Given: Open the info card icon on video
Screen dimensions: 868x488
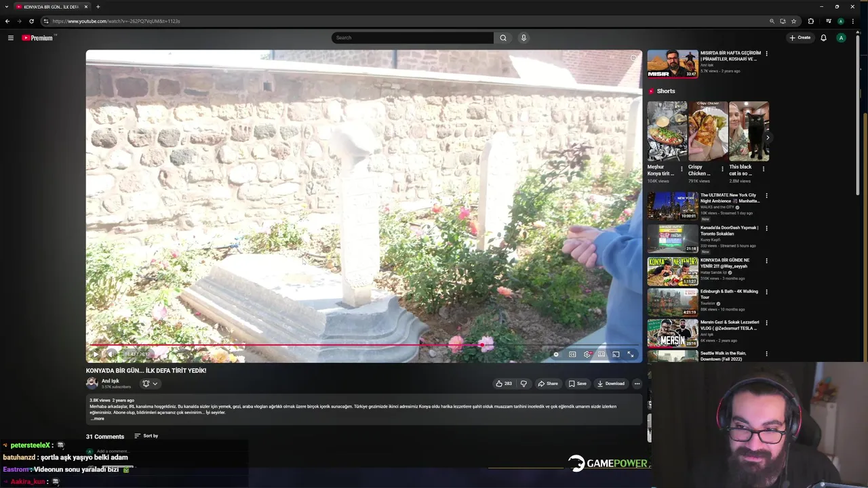Looking at the screenshot, I should click(633, 58).
